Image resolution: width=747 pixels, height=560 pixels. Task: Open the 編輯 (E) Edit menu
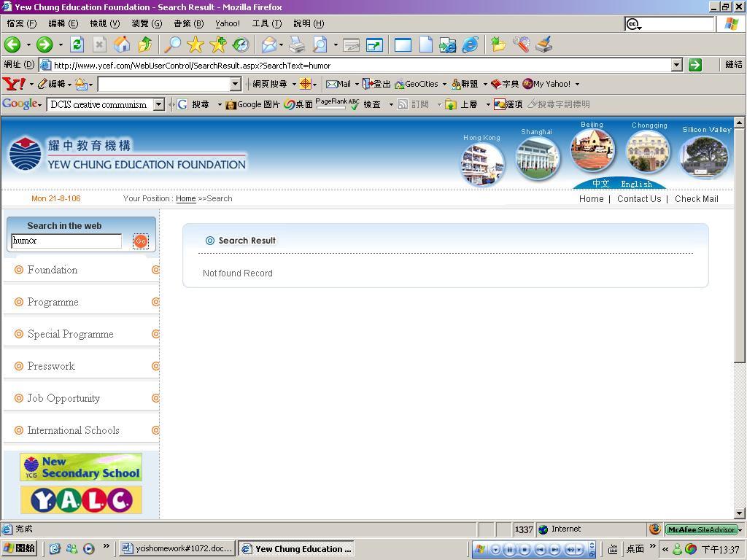pyautogui.click(x=63, y=23)
